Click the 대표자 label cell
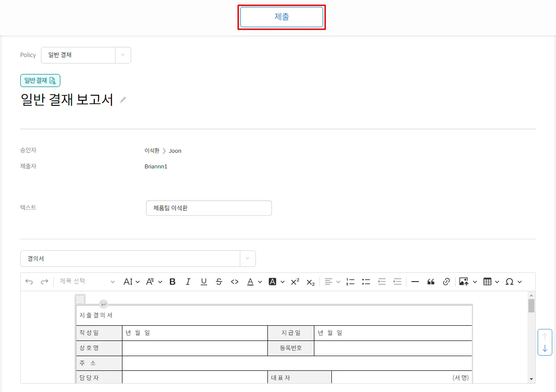The height and width of the screenshot is (392, 556). 300,378
